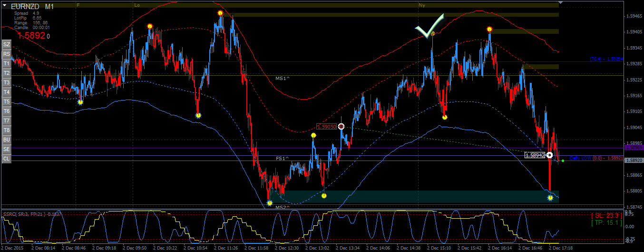Select the star beneath the long red candle

[550, 198]
